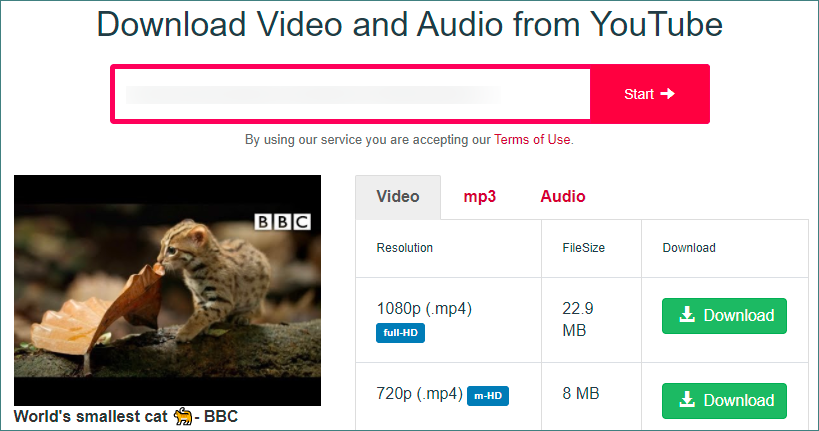Screen dimensions: 819x431
Task: Click the full-HD badge
Action: 400,333
